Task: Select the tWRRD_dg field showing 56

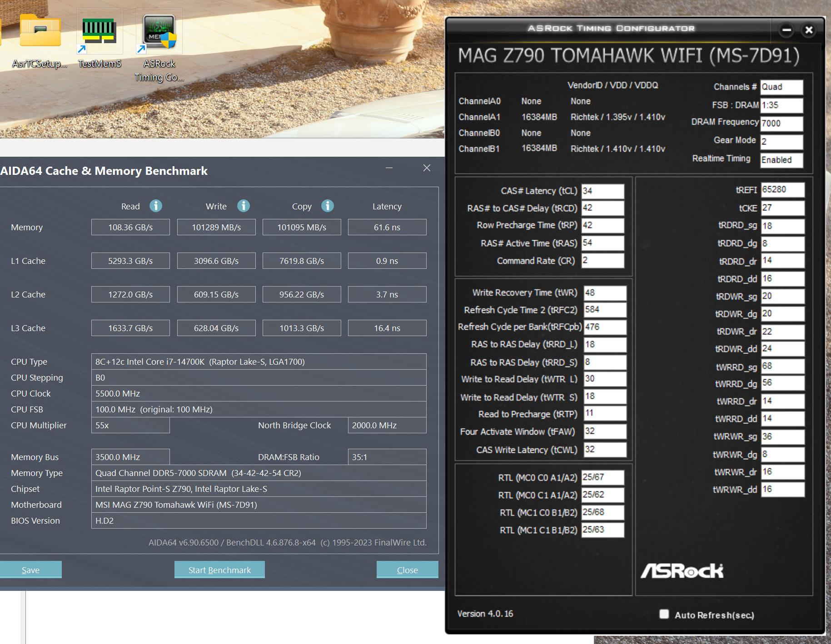Action: point(783,383)
